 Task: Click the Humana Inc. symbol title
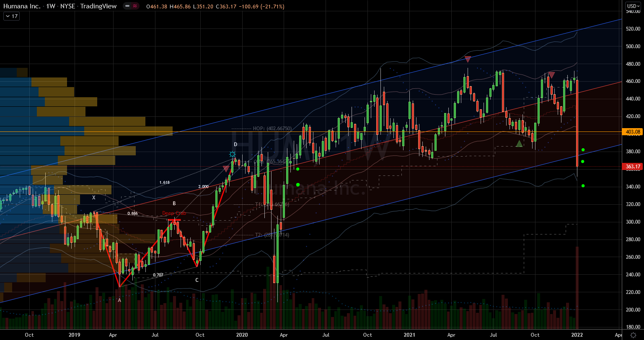[x=21, y=7]
